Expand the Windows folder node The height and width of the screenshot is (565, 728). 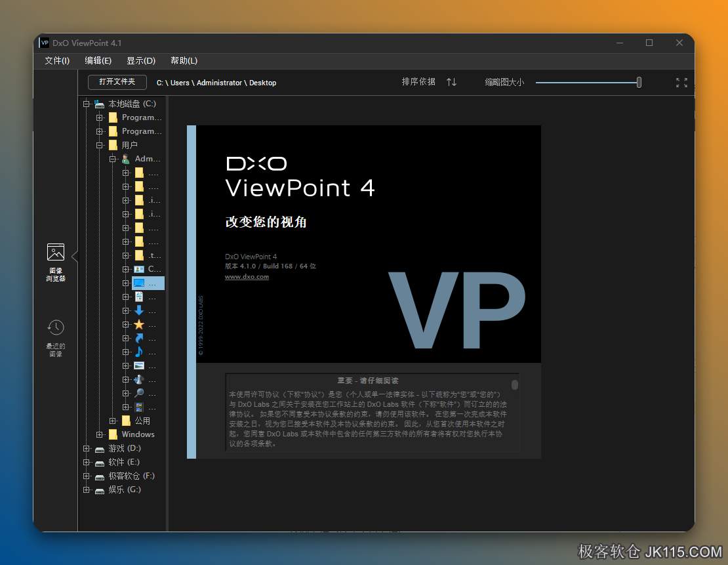pyautogui.click(x=99, y=434)
